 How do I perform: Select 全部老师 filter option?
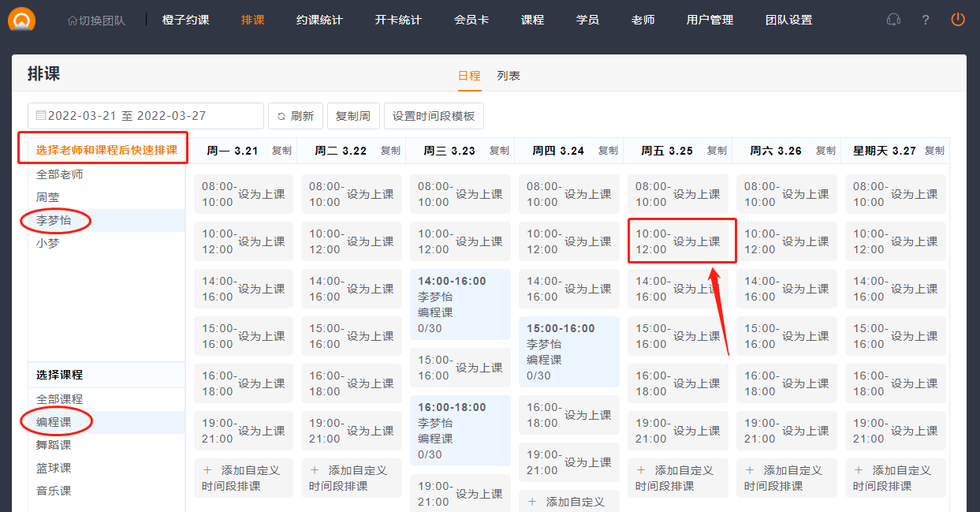point(60,174)
